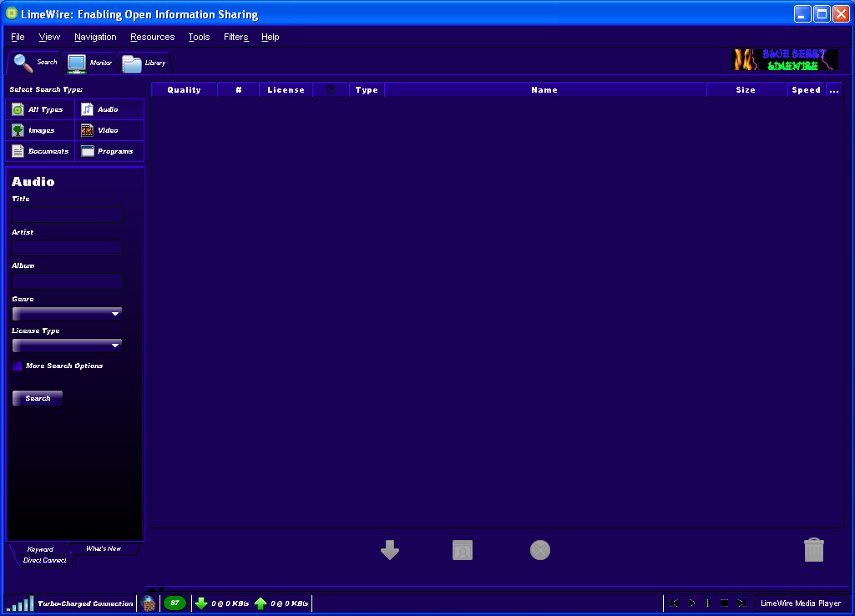Open the Navigation menu
855x616 pixels.
pyautogui.click(x=95, y=37)
